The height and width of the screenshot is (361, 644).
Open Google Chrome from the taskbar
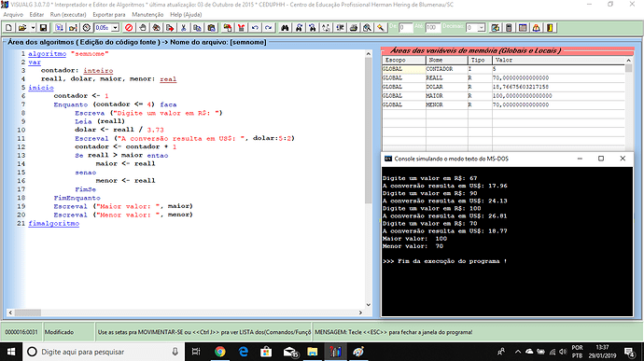(220, 352)
